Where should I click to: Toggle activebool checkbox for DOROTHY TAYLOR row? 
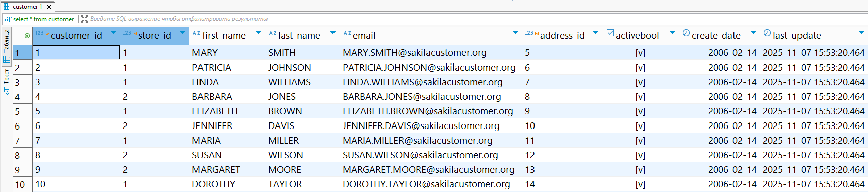(x=640, y=184)
